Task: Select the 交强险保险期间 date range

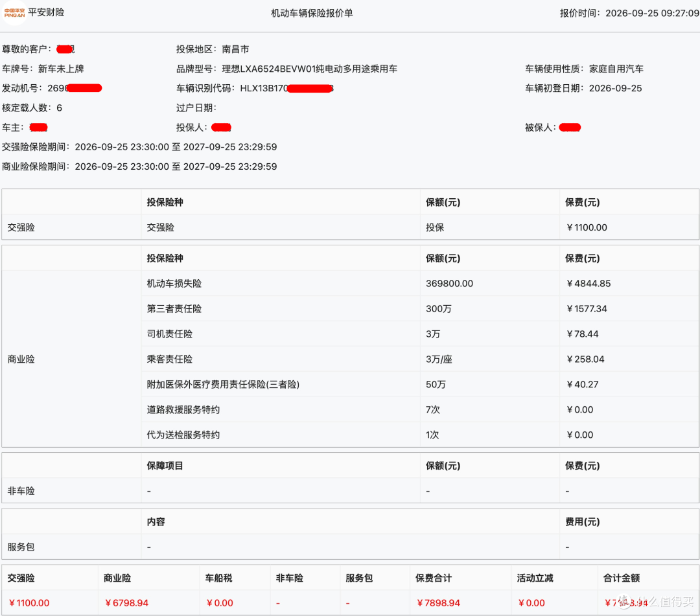Action: coord(176,147)
